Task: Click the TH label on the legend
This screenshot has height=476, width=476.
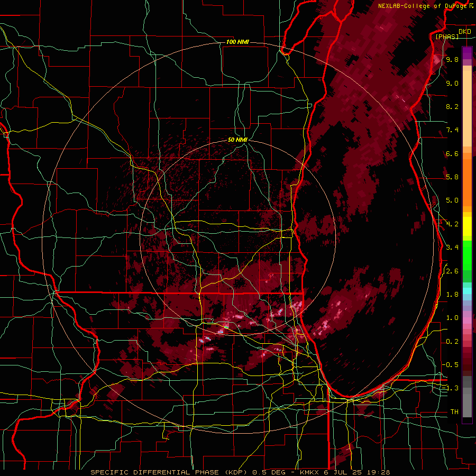Action: point(454,412)
